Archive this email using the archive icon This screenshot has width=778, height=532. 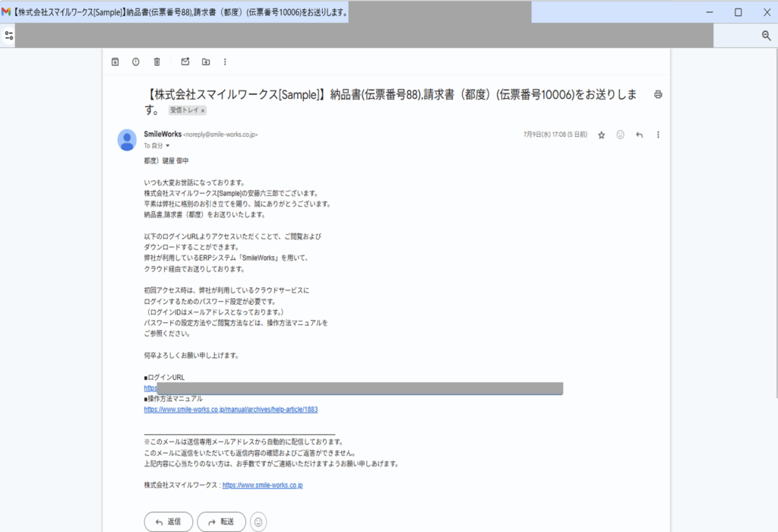pos(115,62)
